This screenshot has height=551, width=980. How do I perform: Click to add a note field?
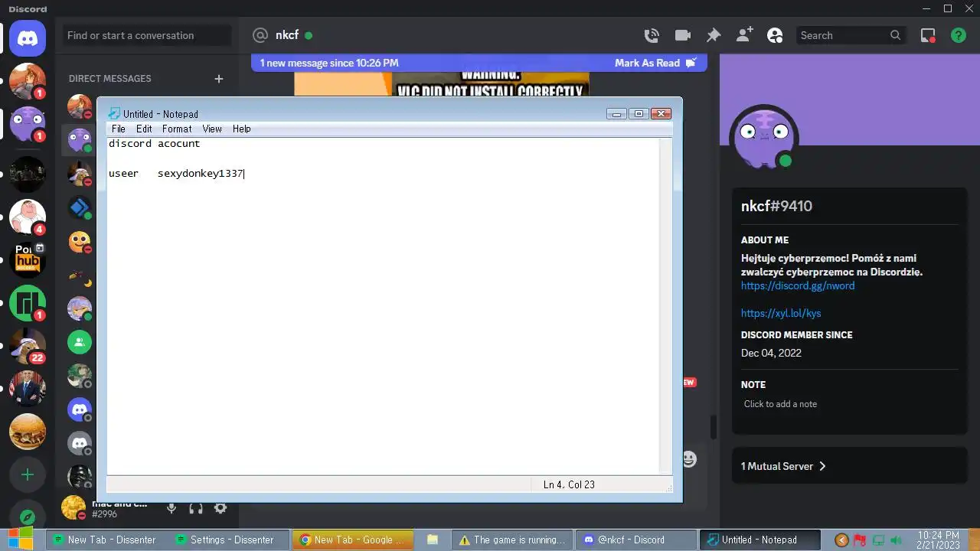[849, 404]
